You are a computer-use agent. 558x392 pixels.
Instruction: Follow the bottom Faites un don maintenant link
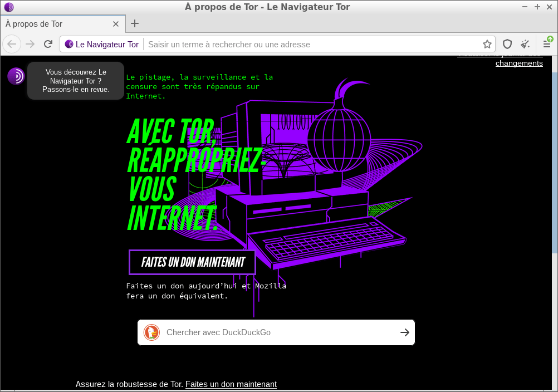231,384
